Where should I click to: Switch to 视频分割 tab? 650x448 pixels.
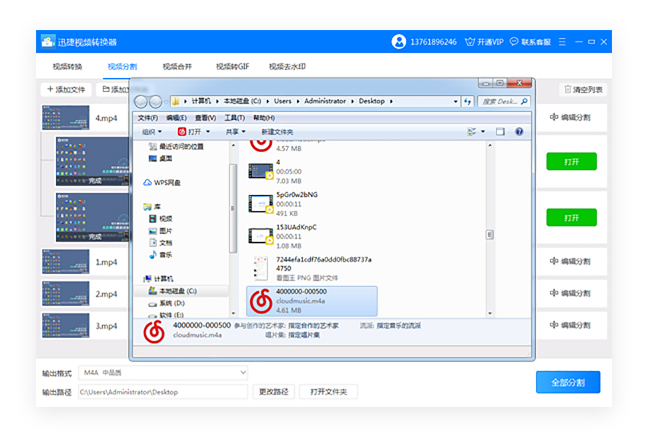pyautogui.click(x=122, y=66)
